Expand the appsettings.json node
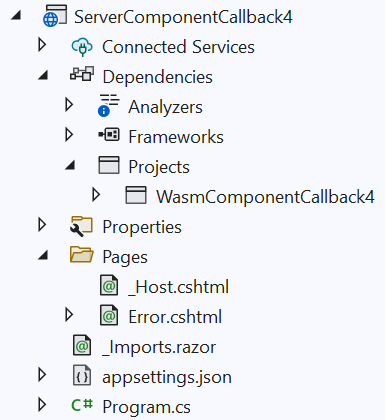Viewport: 385px width, 420px height. click(42, 375)
